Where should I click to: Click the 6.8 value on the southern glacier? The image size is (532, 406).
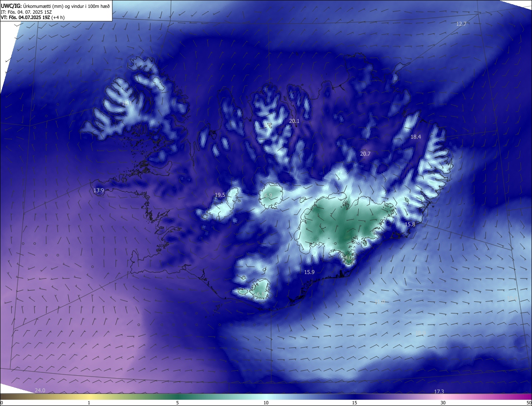(261, 294)
